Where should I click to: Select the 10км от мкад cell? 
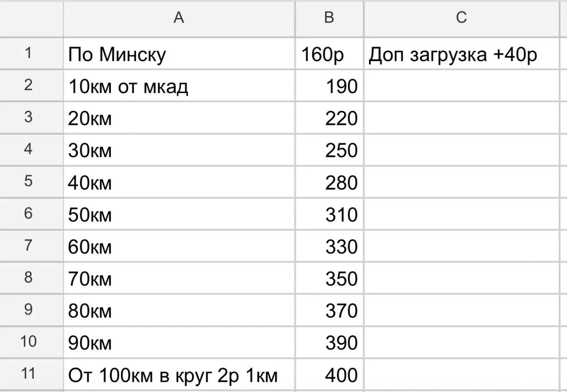click(179, 86)
